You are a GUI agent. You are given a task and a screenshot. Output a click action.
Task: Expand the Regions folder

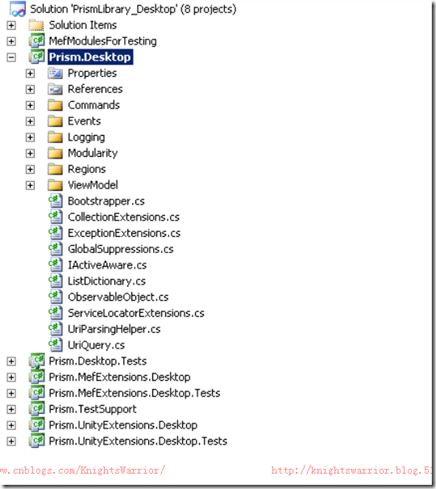30,169
